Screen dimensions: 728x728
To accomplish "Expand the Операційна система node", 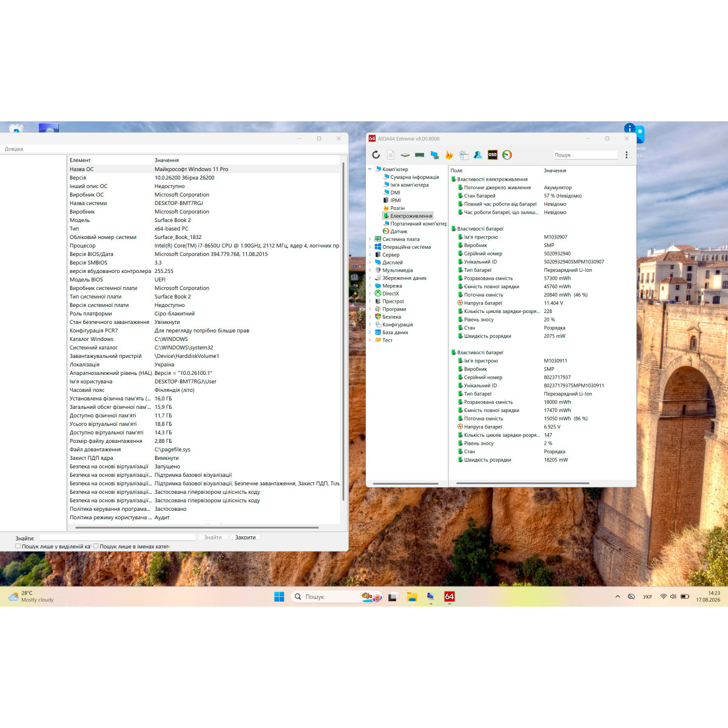I will pyautogui.click(x=370, y=247).
